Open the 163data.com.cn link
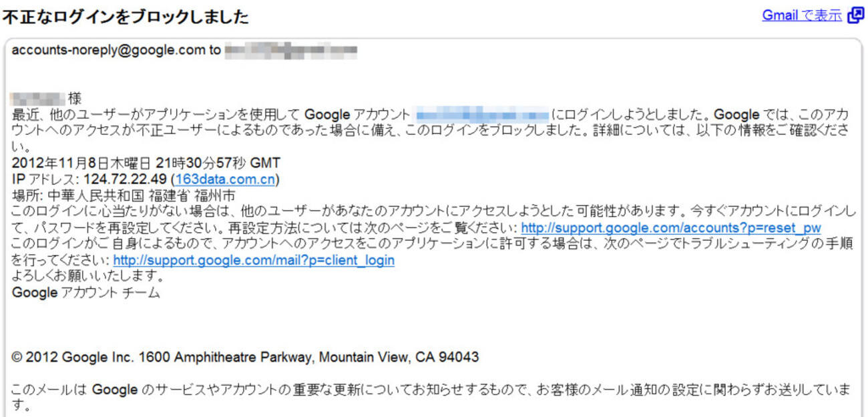This screenshot has height=417, width=868. [225, 179]
